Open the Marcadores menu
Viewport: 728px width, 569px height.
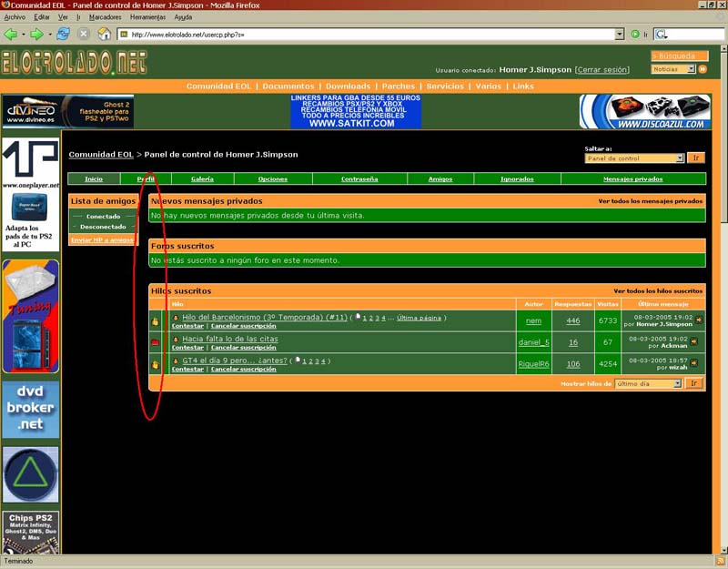[106, 16]
